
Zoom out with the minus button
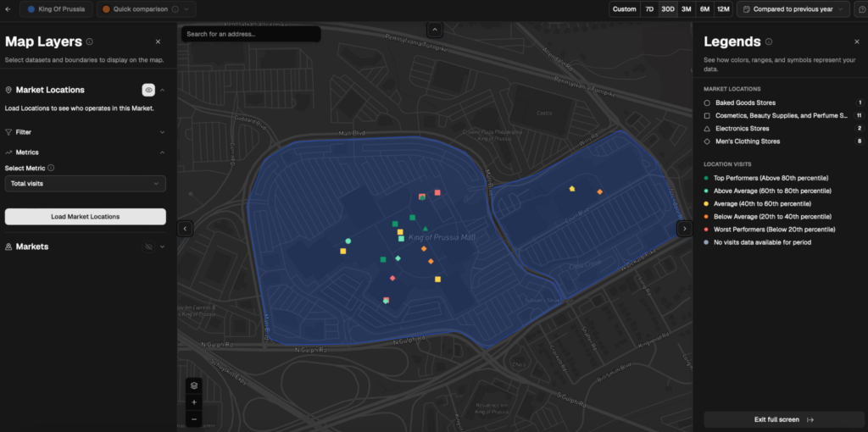click(194, 419)
